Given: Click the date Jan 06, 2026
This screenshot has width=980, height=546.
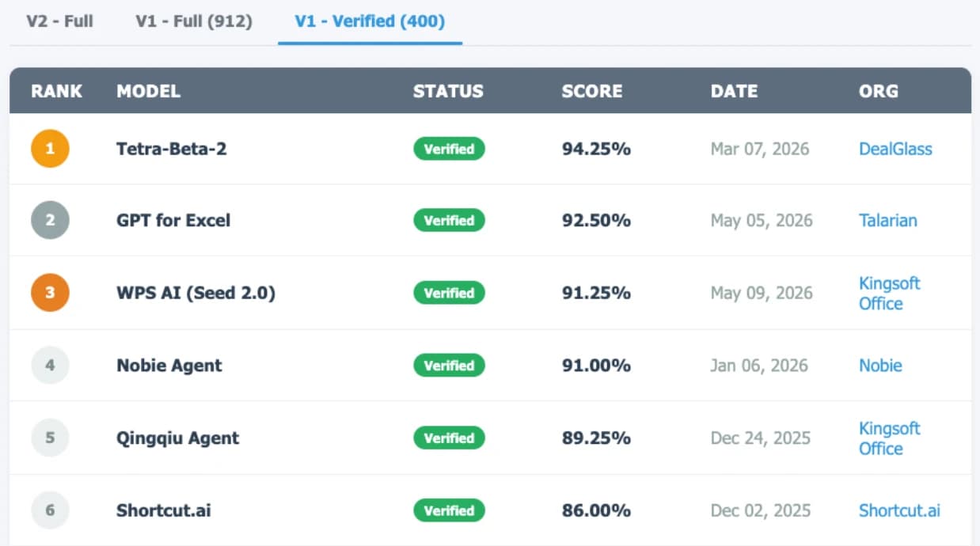Looking at the screenshot, I should [759, 366].
